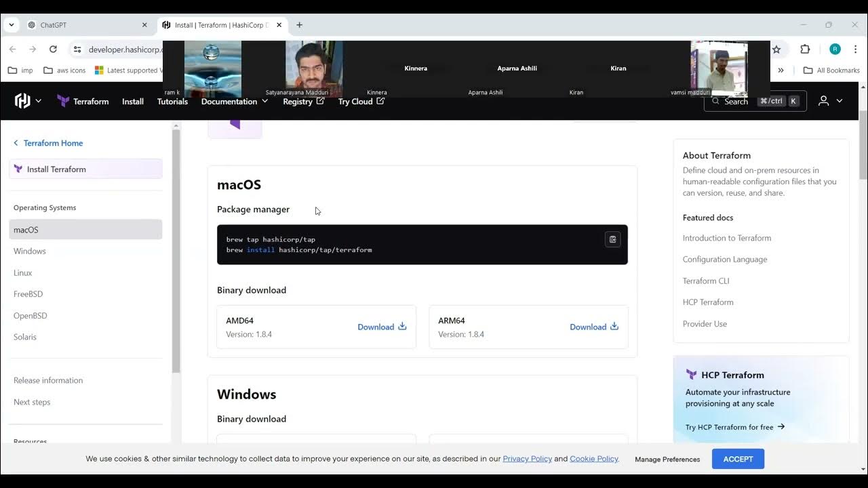Close the ChatGPT browser tab
868x488 pixels.
click(144, 25)
